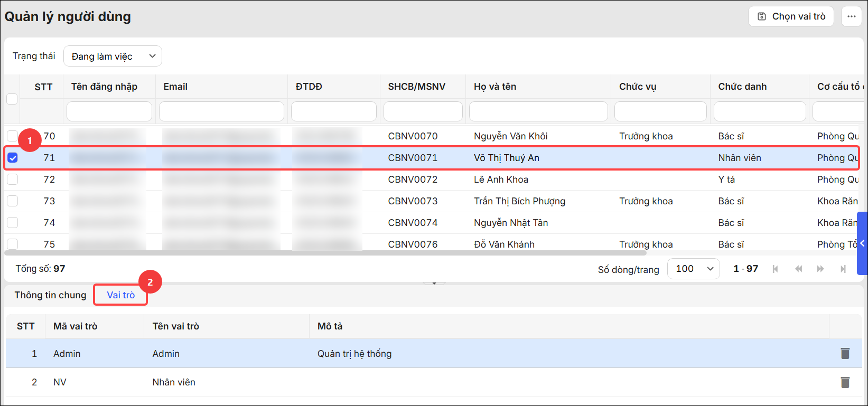Select the CBNV0073 cell
Image resolution: width=868 pixels, height=406 pixels.
[413, 201]
